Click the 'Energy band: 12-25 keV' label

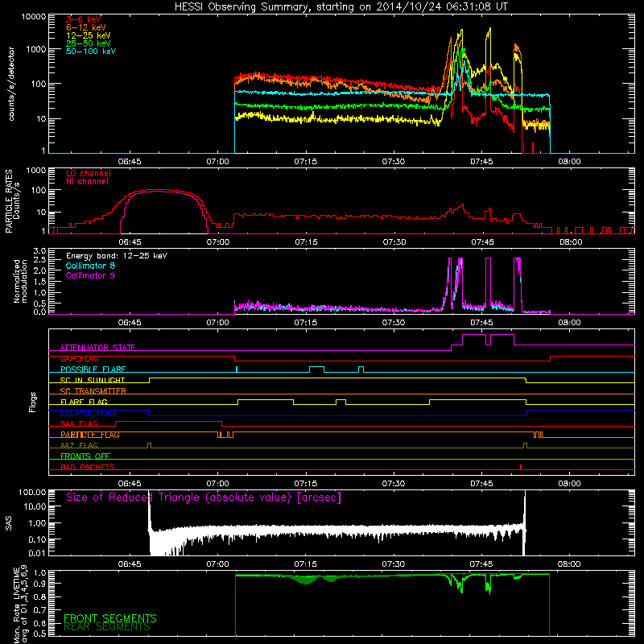point(117,256)
